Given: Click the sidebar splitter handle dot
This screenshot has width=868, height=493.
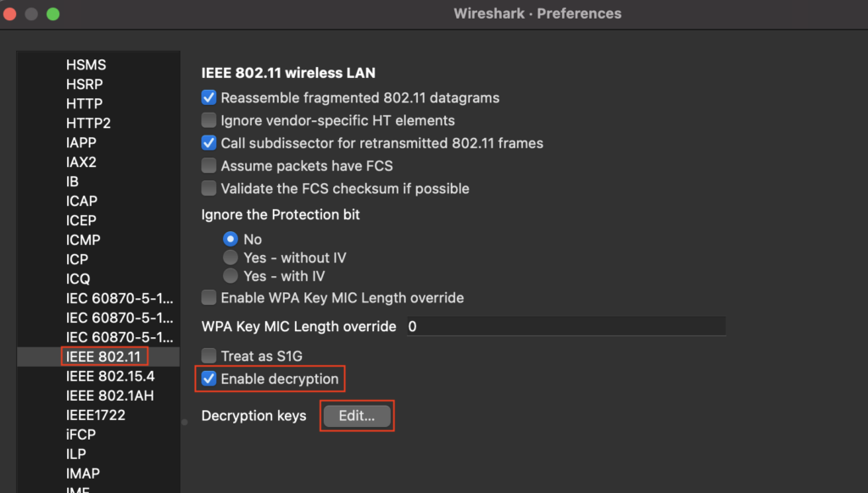Looking at the screenshot, I should pos(185,422).
